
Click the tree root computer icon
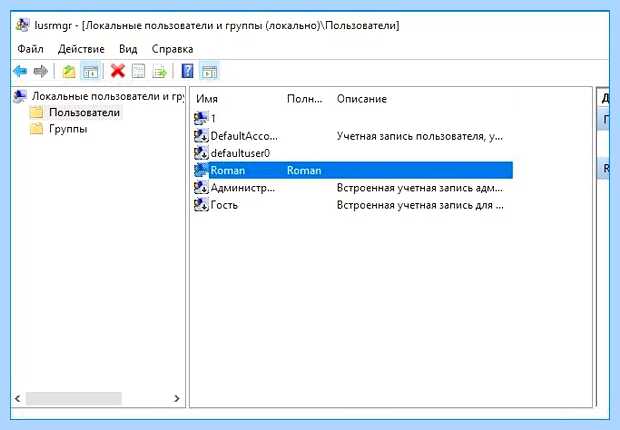pos(20,96)
